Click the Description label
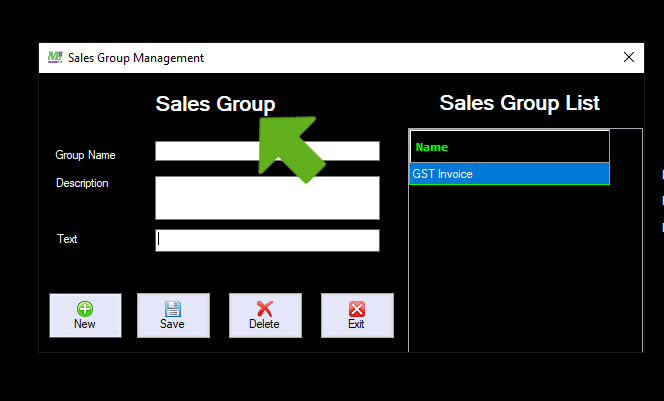 coord(82,183)
